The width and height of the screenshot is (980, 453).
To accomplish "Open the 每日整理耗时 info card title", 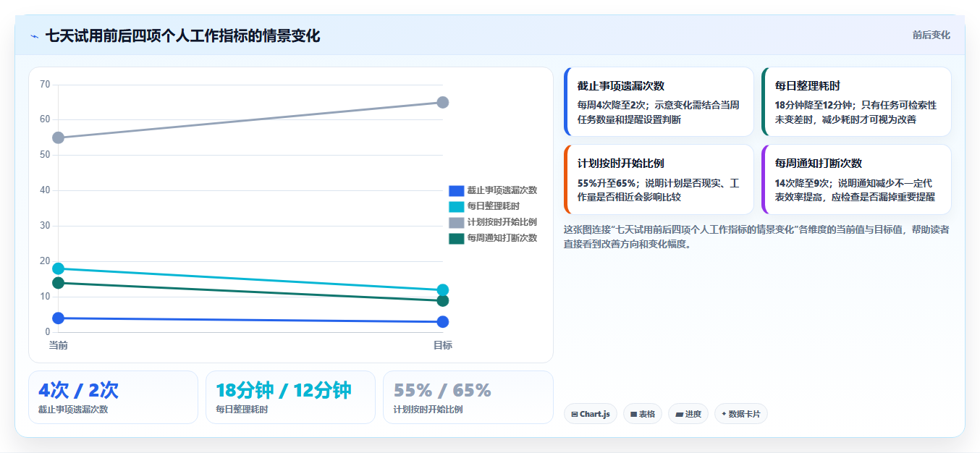I will click(x=807, y=86).
